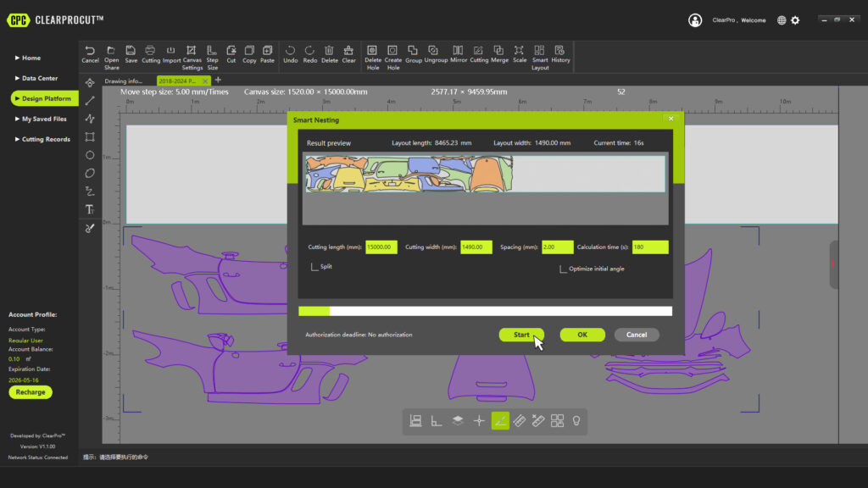Select the 2018-2024 P... tab
The image size is (868, 488).
177,80
